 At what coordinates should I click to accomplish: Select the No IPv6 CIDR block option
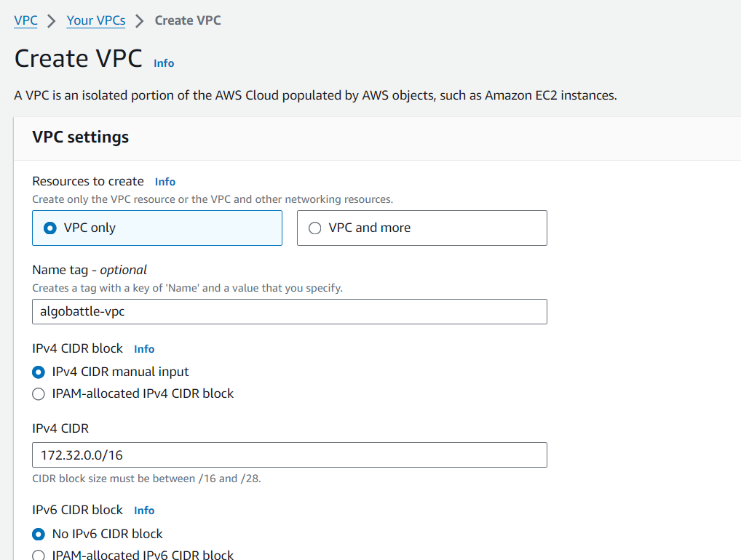pyautogui.click(x=38, y=533)
